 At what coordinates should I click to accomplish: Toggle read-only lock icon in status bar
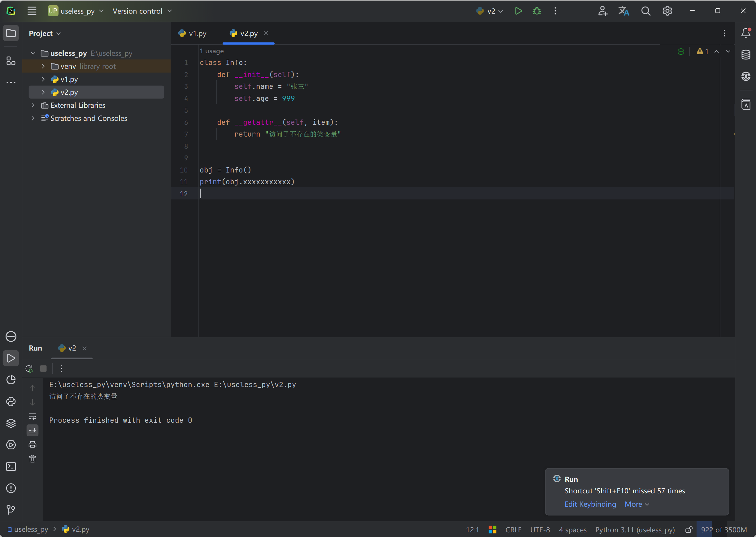[689, 530]
